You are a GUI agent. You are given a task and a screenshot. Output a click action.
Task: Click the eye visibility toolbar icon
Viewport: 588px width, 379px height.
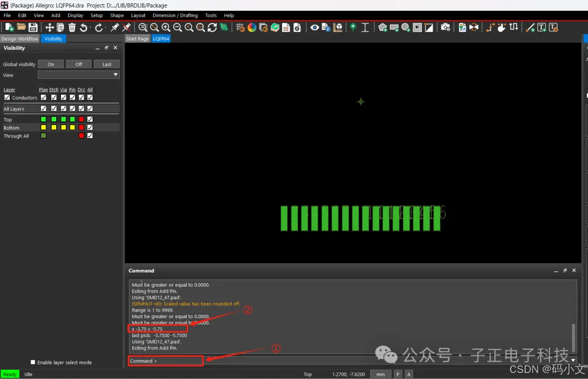pyautogui.click(x=315, y=27)
